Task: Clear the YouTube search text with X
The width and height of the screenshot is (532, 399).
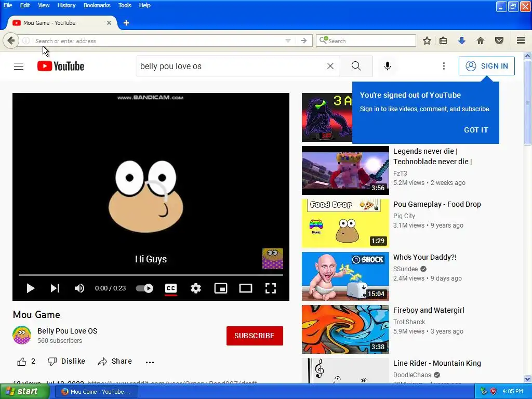Action: point(330,66)
